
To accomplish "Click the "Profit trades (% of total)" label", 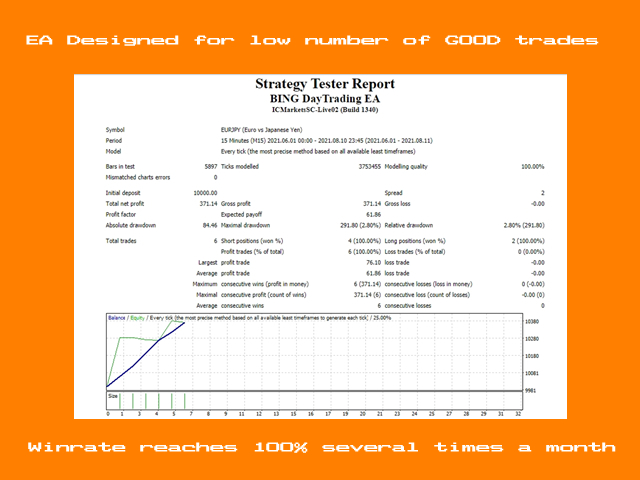I will [x=253, y=252].
